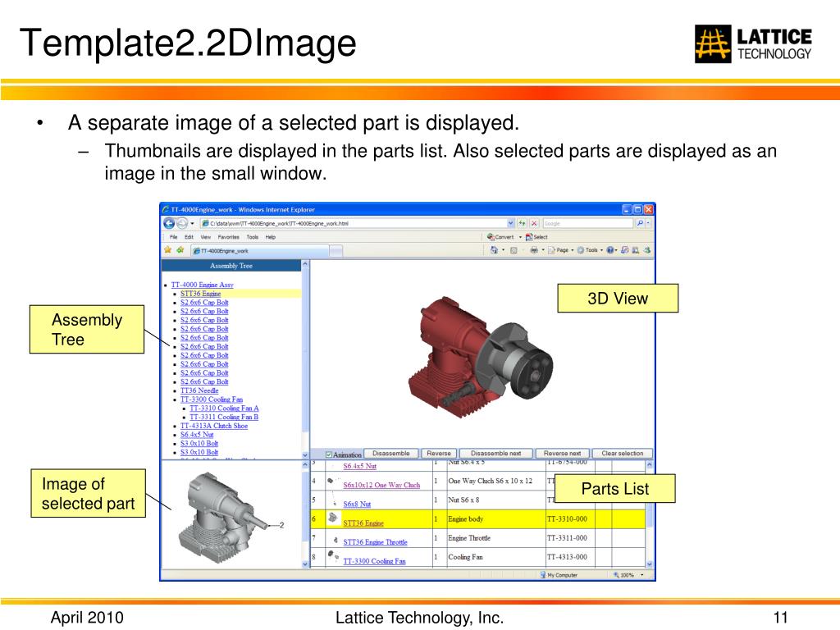Click TT-3300 Cooling Fan in Assembly Tree

[x=211, y=399]
